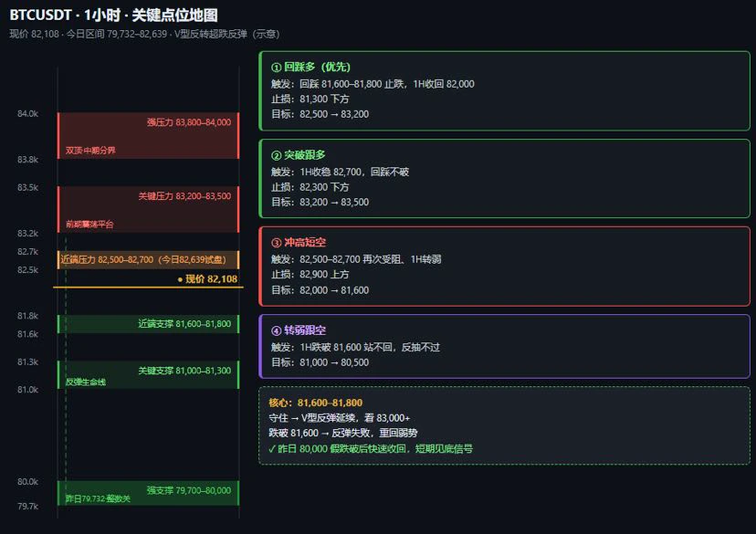Click the line "目标：82,500 → 83,200"
Viewport: 756px width, 534px height.
click(x=320, y=114)
